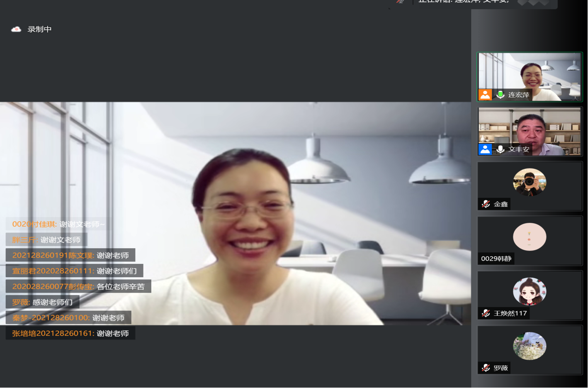Click chat message from 胖三斤

pyautogui.click(x=46, y=240)
